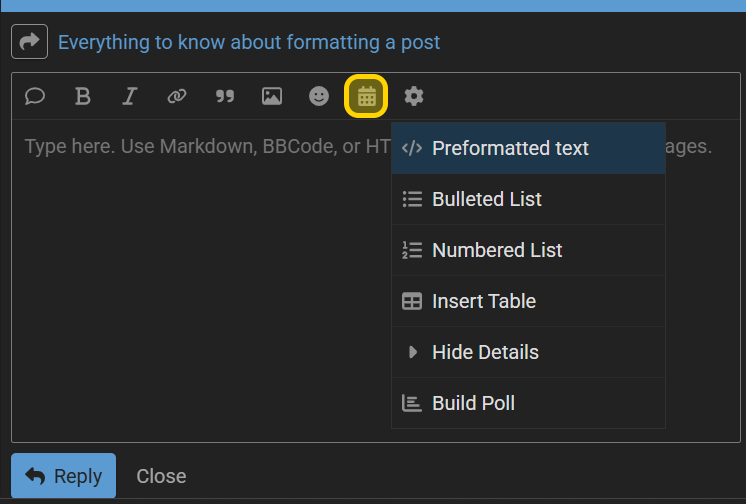The height and width of the screenshot is (504, 746).
Task: Choose Bulleted List option
Action: point(528,199)
